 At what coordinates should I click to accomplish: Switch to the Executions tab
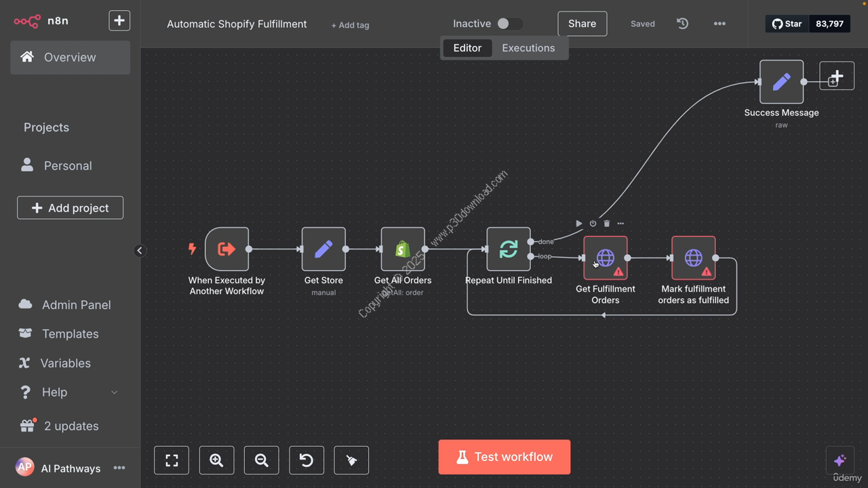528,48
